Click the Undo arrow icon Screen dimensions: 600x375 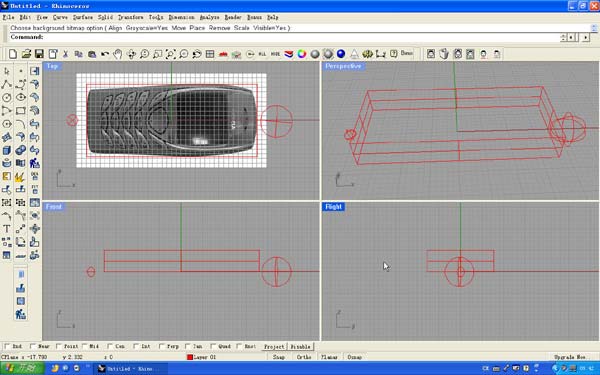pos(104,54)
